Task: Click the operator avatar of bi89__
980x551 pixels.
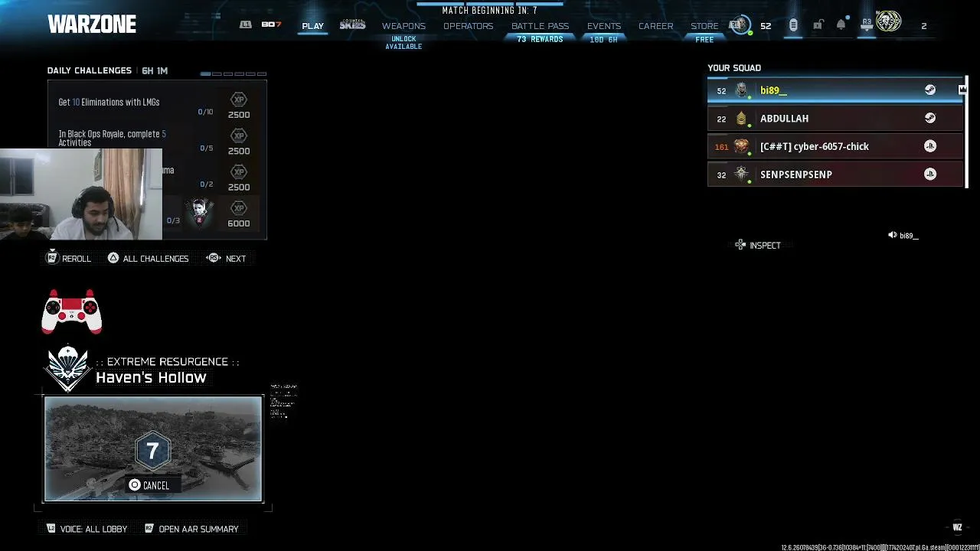Action: pos(741,90)
